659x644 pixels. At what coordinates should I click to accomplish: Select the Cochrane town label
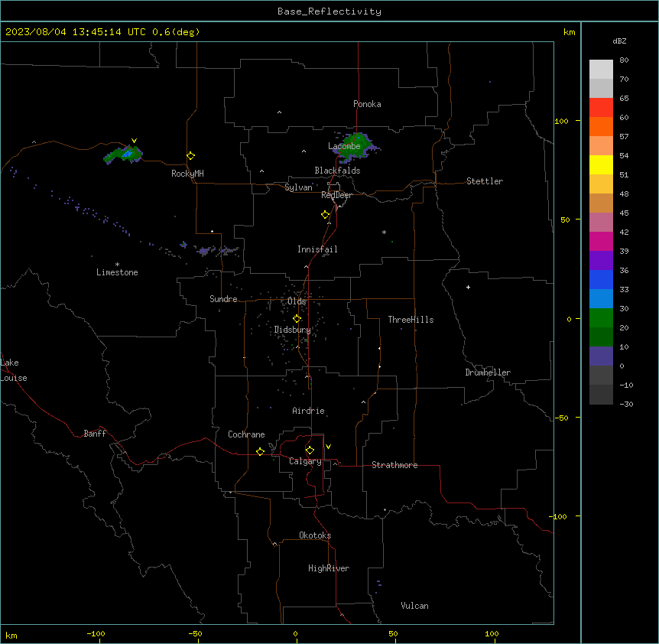(246, 434)
